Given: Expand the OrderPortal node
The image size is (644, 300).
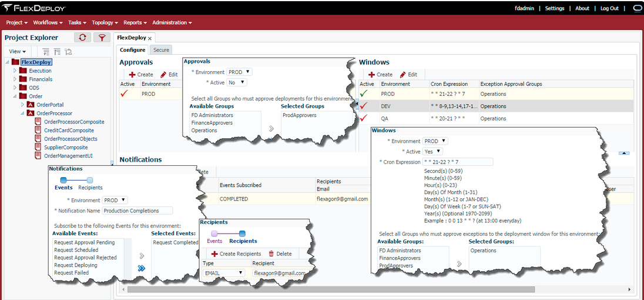Looking at the screenshot, I should [22, 105].
